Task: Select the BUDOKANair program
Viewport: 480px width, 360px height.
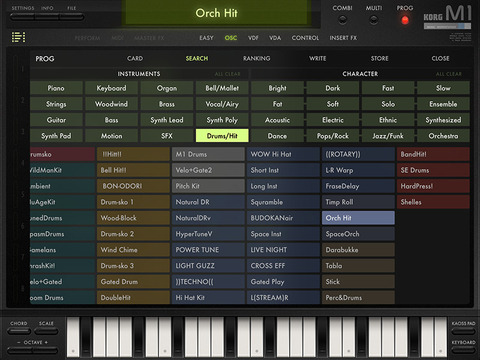Action: 283,218
